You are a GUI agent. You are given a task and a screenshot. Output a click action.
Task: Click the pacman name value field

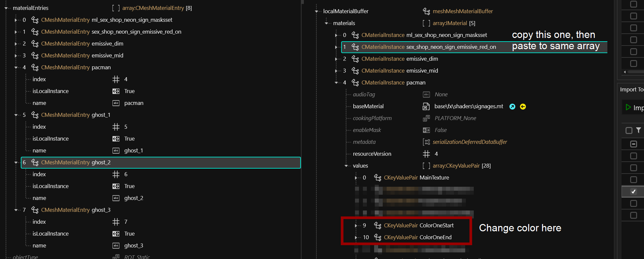134,103
